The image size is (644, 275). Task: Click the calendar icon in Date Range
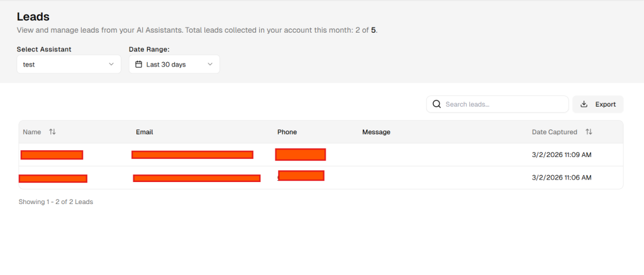point(139,64)
